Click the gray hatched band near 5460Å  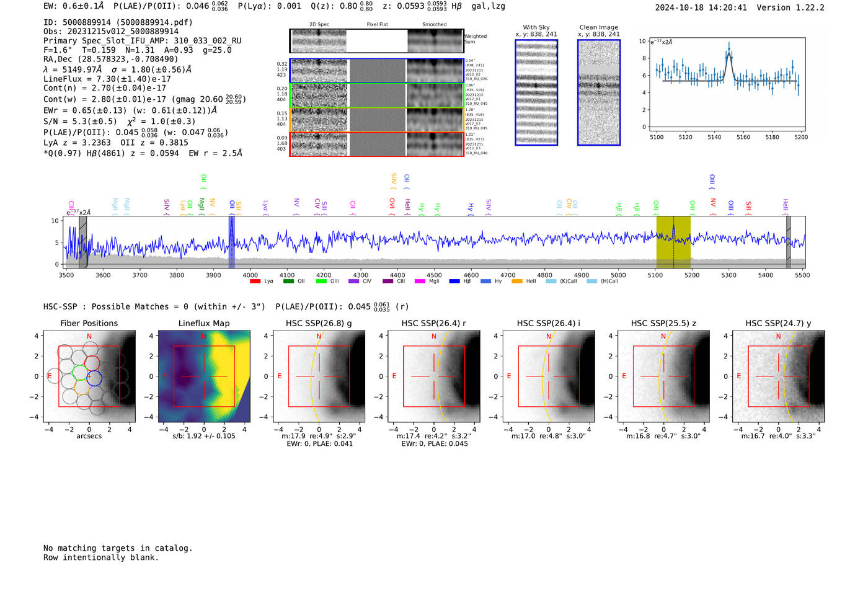[x=789, y=242]
